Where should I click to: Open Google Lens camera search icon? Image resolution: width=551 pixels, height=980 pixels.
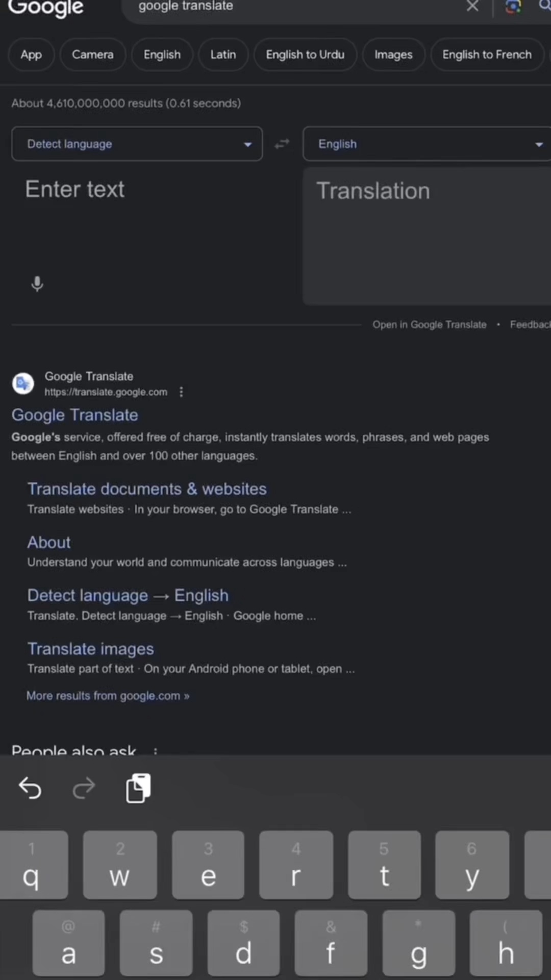click(513, 6)
